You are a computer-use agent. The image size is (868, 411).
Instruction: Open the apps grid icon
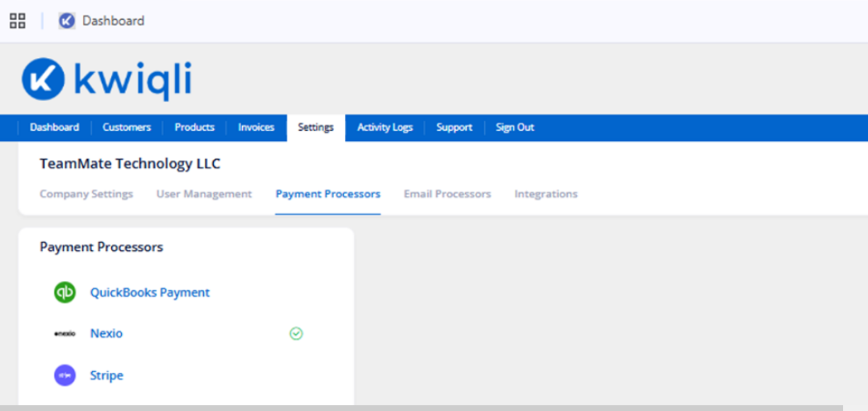17,21
